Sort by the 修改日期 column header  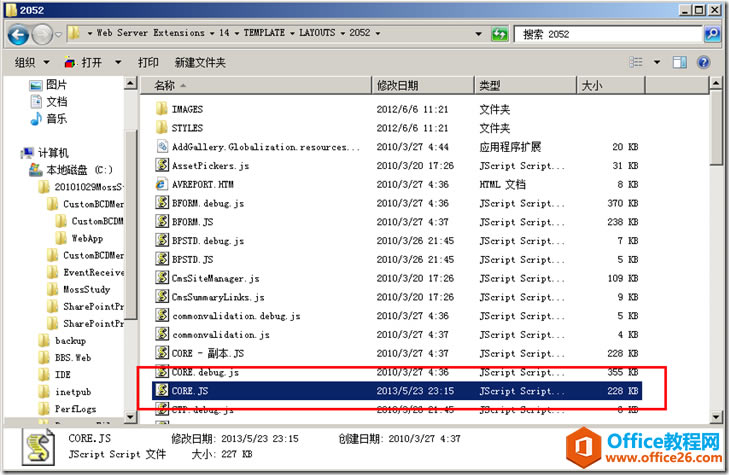coord(423,86)
